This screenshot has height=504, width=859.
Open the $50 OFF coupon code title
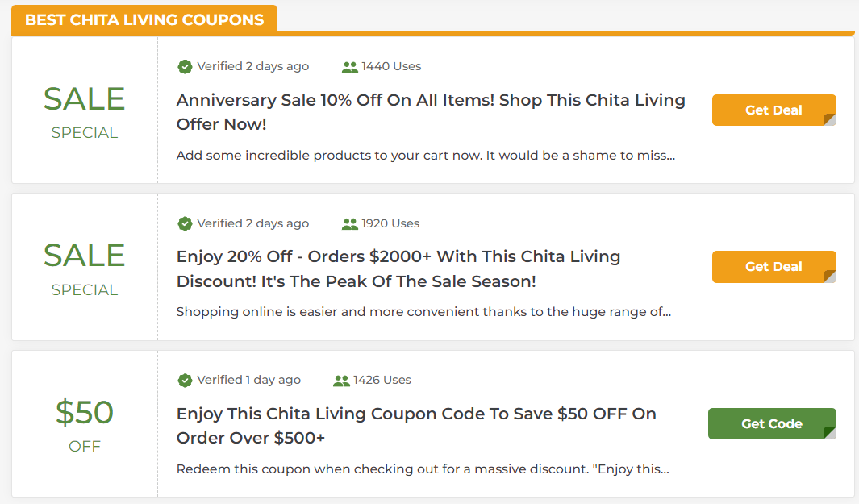coord(416,424)
